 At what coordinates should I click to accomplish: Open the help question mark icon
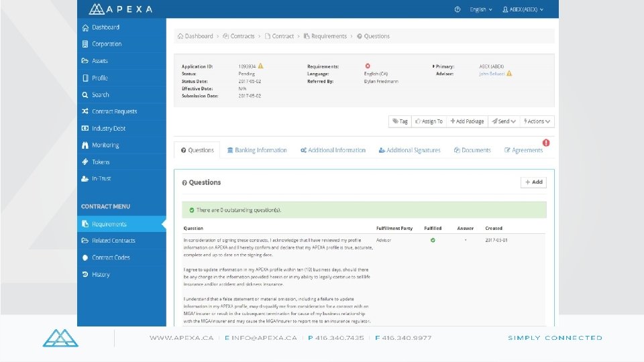point(457,9)
